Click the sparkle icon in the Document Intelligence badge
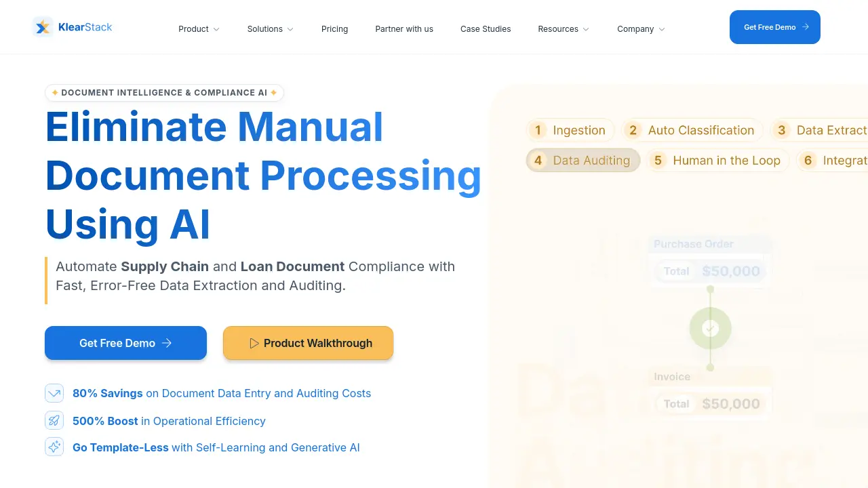Viewport: 868px width, 488px height. click(55, 92)
